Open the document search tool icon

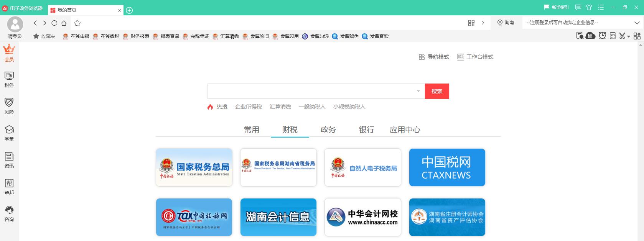pos(580,36)
